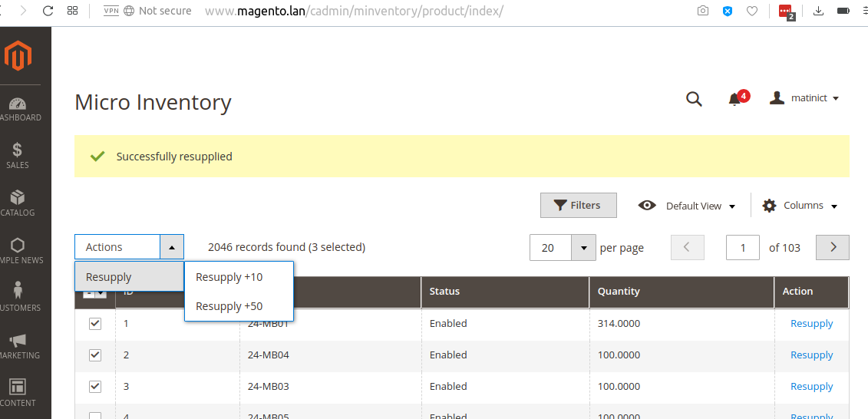
Task: Click the current page number field
Action: (x=742, y=248)
